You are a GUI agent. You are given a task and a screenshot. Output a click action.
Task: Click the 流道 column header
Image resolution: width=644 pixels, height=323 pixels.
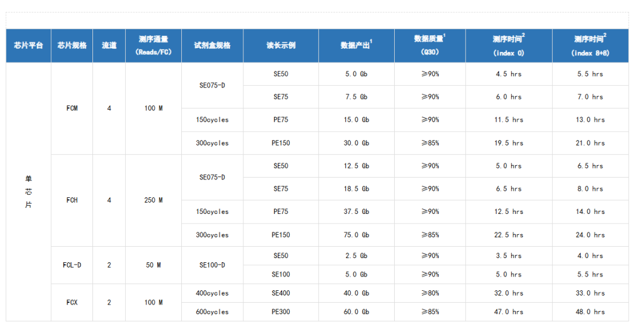109,45
